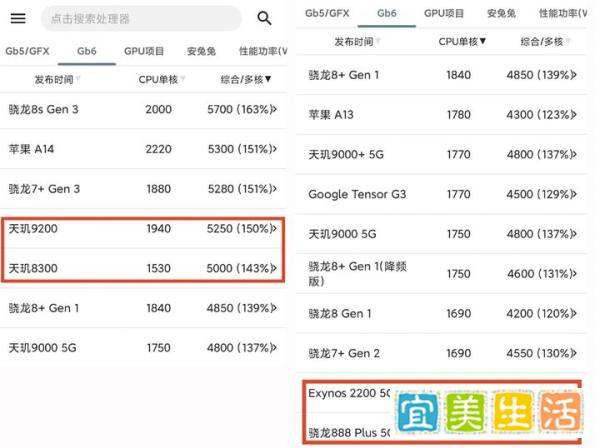Select the 天玑9000+ 5G processor name

pyautogui.click(x=346, y=154)
